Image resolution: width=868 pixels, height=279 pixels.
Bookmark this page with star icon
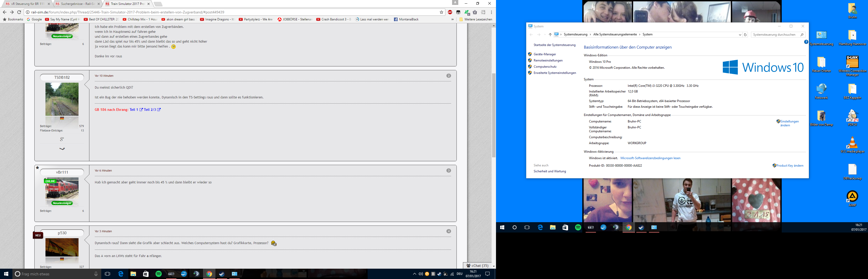click(x=441, y=12)
